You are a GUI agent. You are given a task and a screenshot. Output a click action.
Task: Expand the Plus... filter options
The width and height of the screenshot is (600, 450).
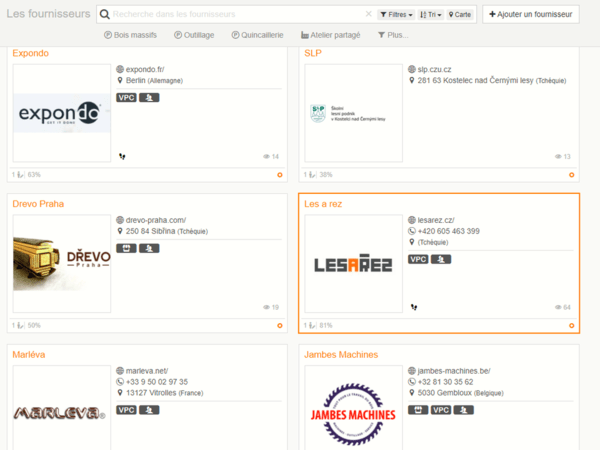pyautogui.click(x=392, y=35)
